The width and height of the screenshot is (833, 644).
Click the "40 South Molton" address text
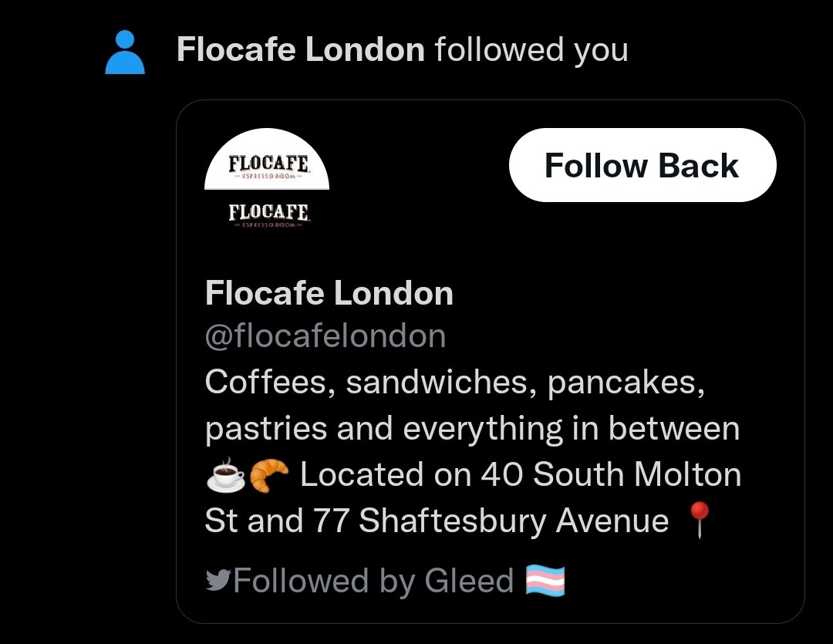click(x=611, y=475)
